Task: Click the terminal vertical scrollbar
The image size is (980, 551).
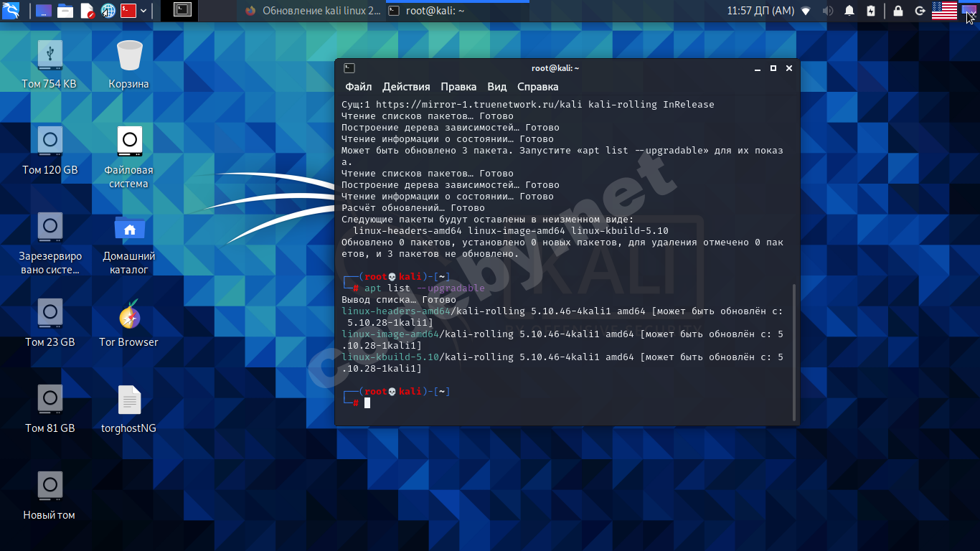Action: (793, 352)
